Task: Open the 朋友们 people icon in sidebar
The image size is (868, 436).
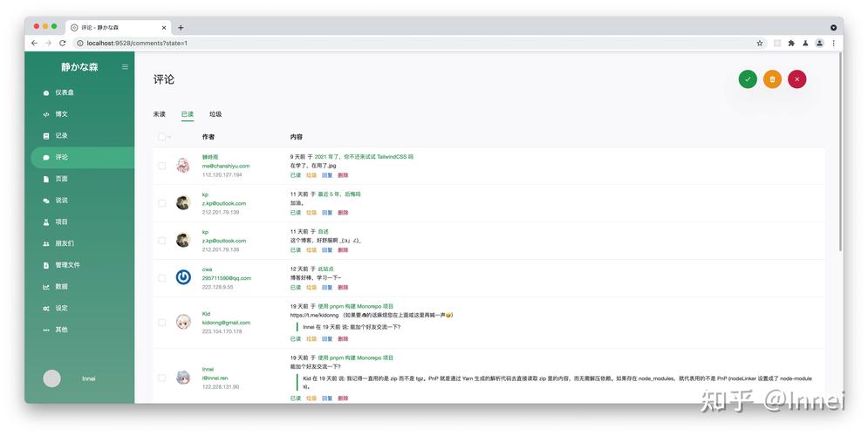Action: [x=46, y=243]
